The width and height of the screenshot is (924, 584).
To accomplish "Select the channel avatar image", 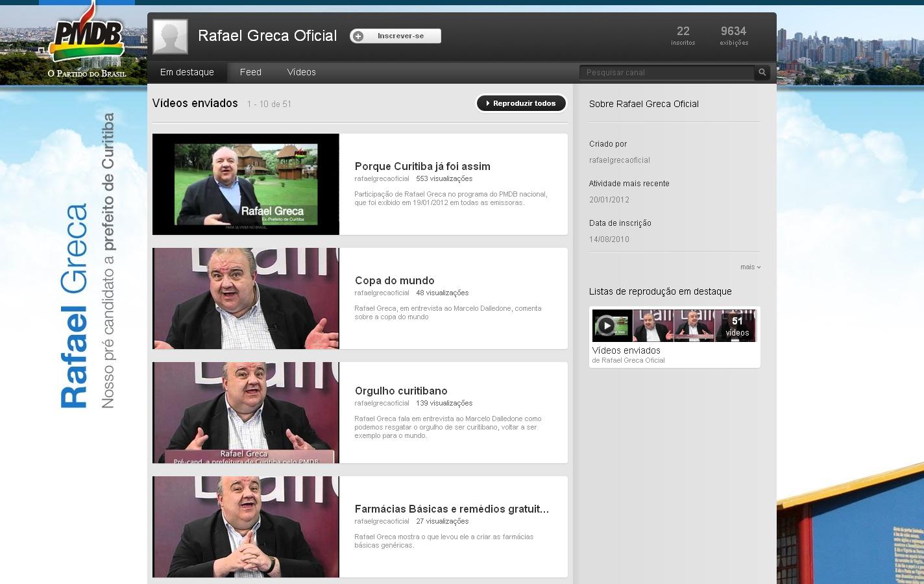I will point(170,36).
